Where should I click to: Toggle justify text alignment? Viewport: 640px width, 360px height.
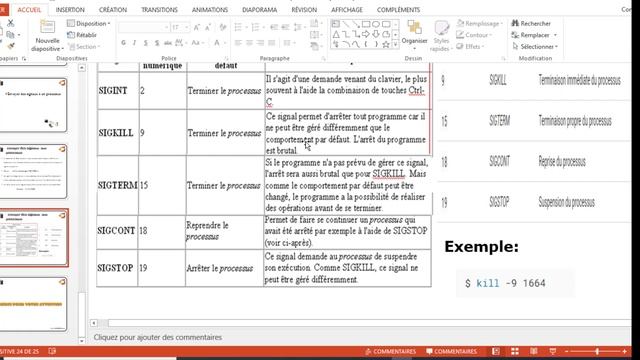pyautogui.click(x=271, y=42)
